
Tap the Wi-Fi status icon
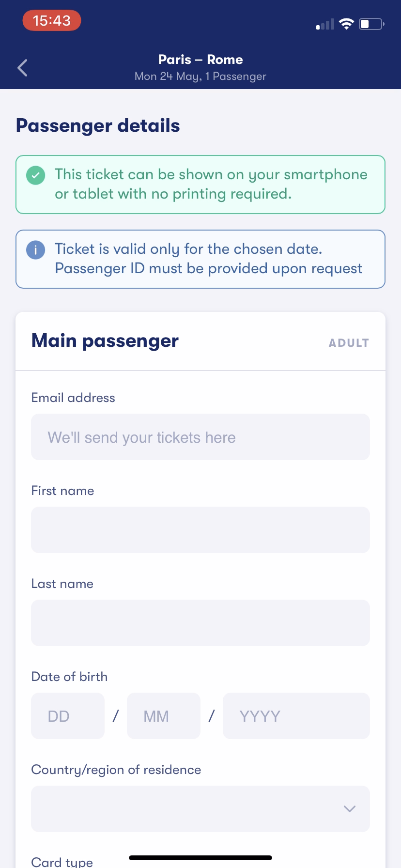tap(346, 24)
